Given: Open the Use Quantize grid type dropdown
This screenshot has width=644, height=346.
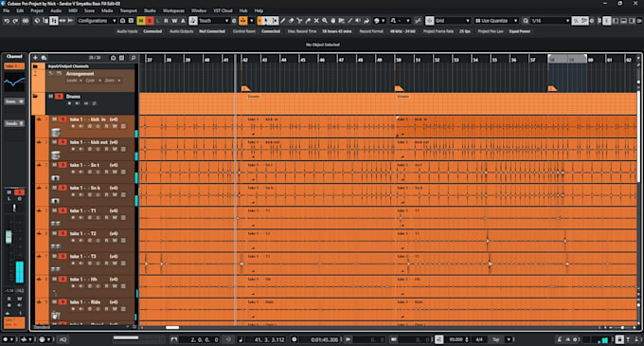Looking at the screenshot, I should (x=496, y=21).
